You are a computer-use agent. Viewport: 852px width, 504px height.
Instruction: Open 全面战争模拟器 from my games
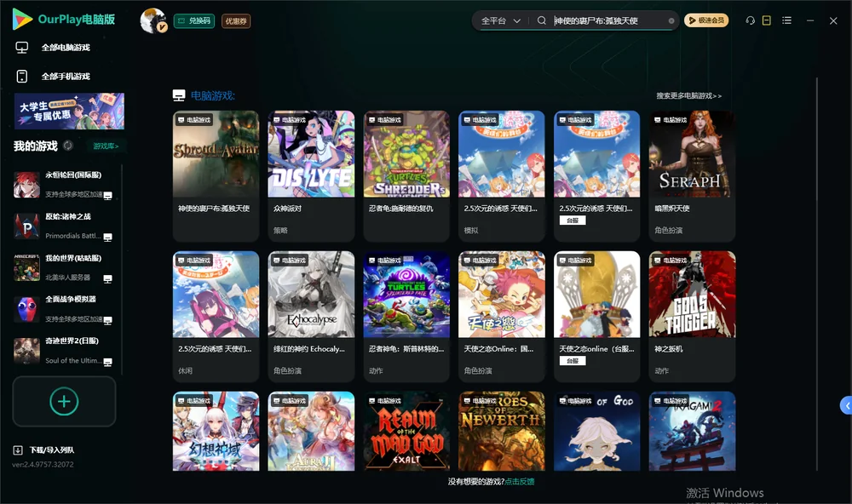64,309
